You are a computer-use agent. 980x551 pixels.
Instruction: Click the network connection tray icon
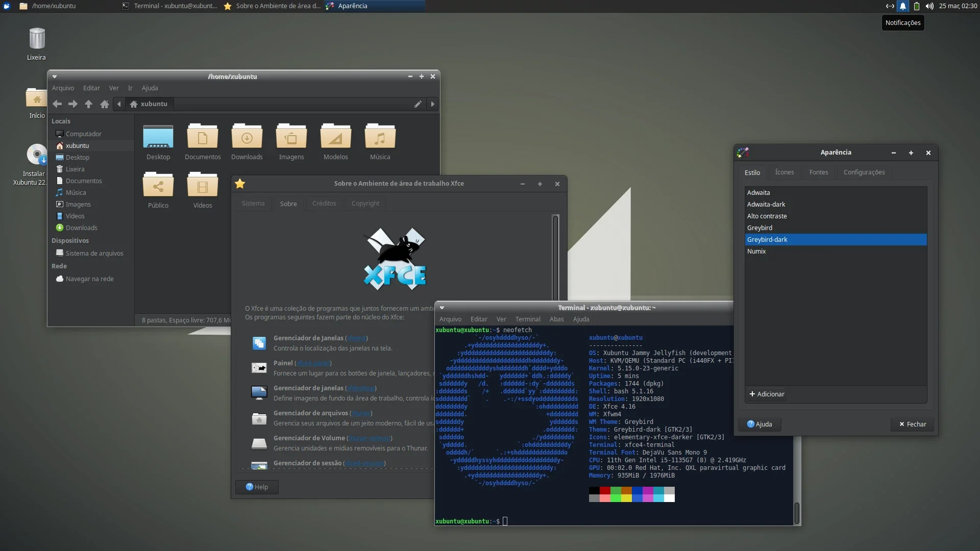tap(890, 6)
